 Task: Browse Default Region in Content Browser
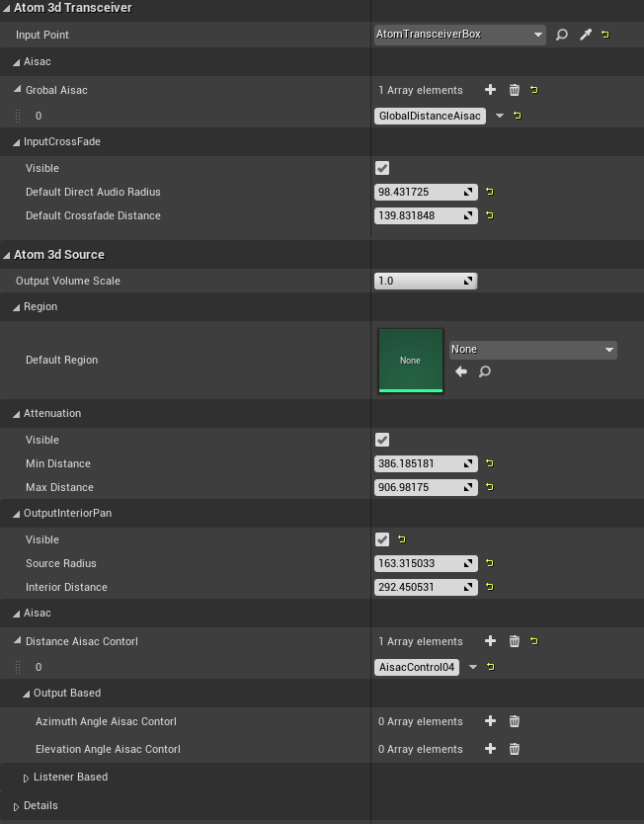pos(485,371)
